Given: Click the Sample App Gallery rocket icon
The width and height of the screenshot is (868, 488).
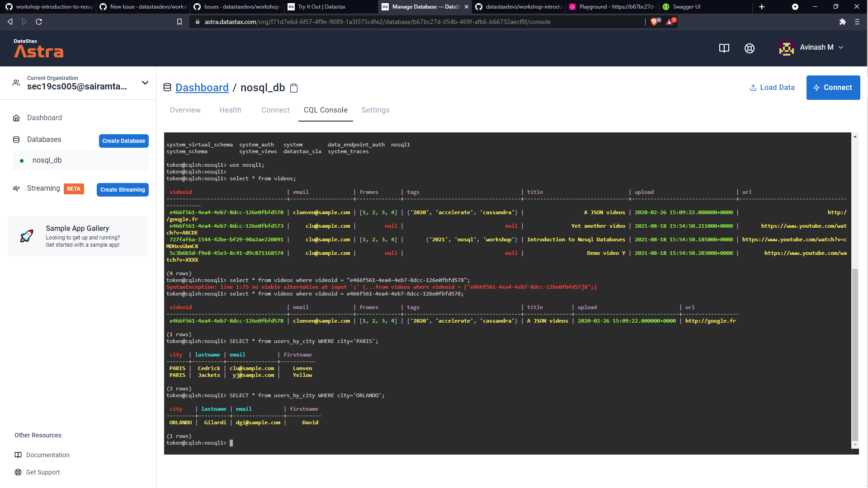Looking at the screenshot, I should pos(27,236).
